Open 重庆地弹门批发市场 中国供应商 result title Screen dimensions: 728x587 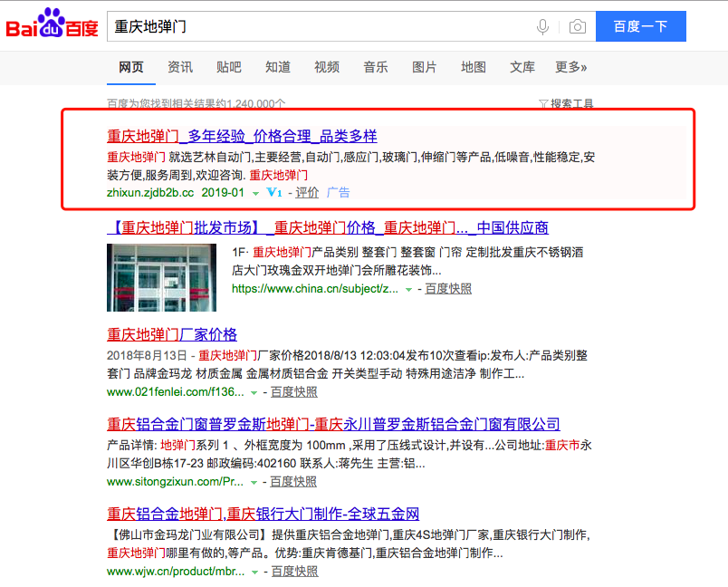327,227
